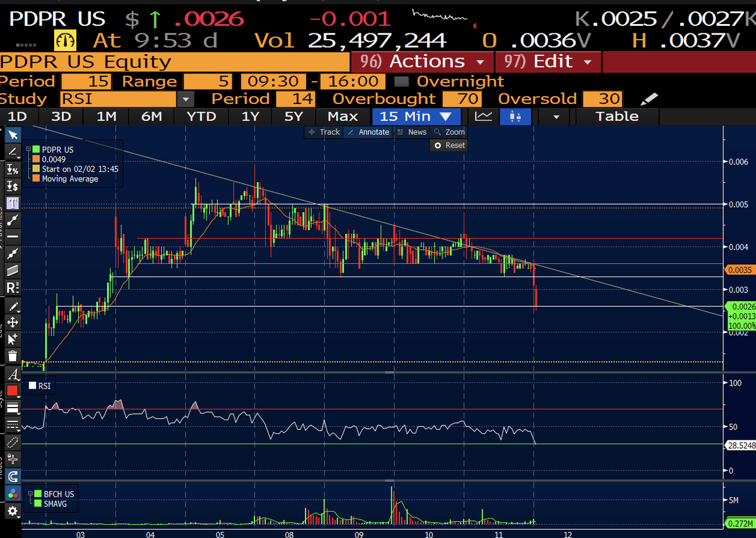
Task: Choose the pencil edit annotation tool
Action: coord(13,306)
